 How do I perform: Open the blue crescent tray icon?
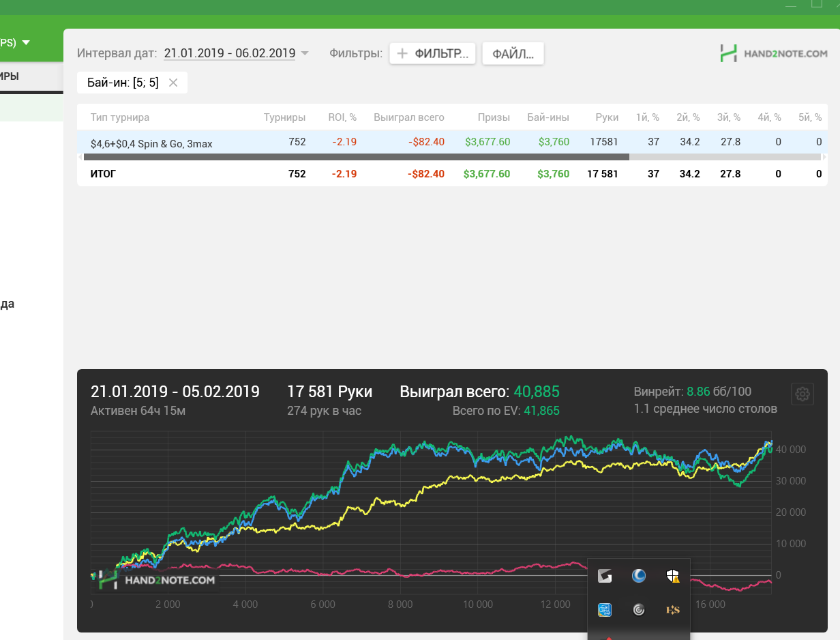[x=639, y=577]
